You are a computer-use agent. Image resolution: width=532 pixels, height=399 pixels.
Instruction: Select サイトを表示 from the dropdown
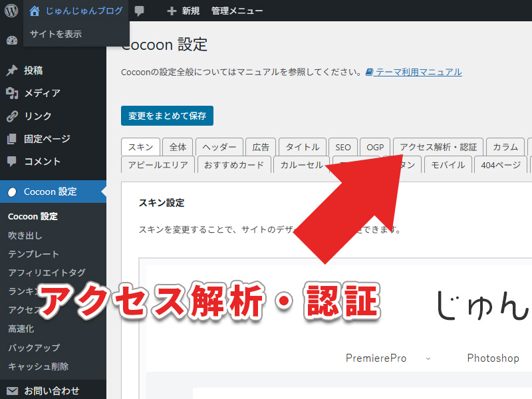pos(56,34)
